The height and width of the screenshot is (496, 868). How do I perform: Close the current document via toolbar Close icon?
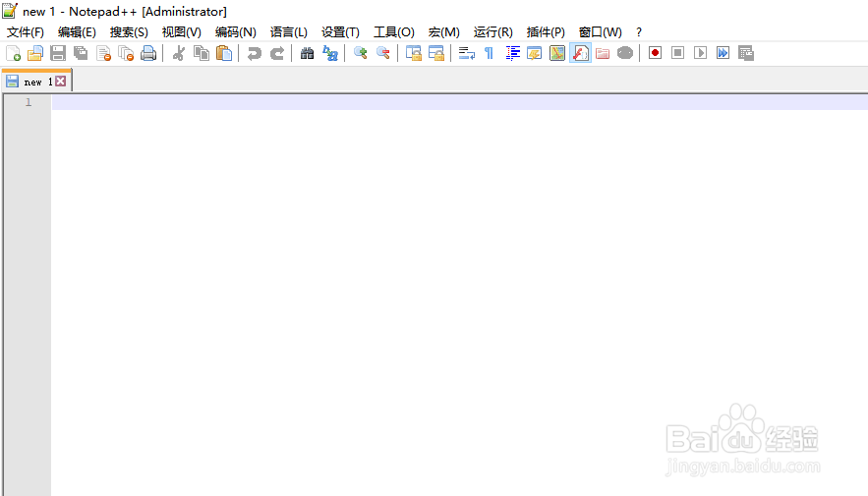103,53
